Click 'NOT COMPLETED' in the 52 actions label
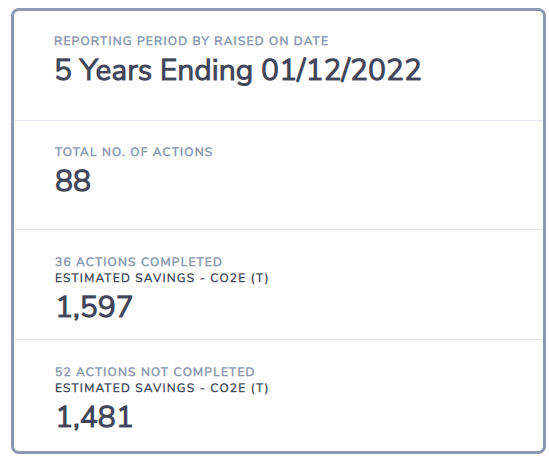Screen dimensions: 549x459 [x=198, y=372]
